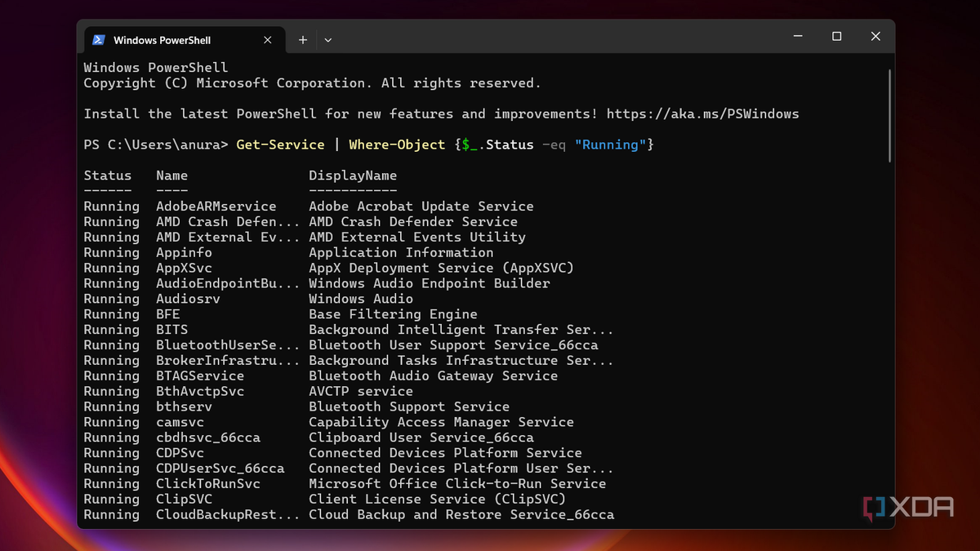
Task: Click the vertical scrollbar thumb
Action: 889,114
